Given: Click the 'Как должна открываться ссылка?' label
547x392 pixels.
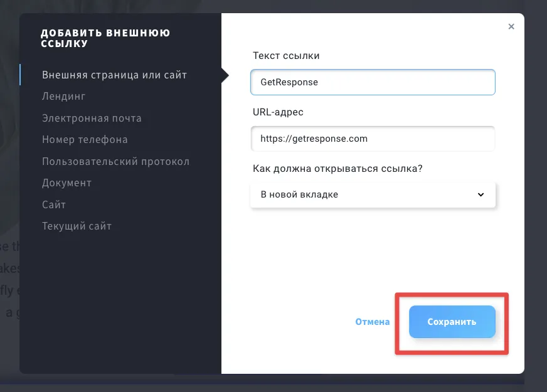Looking at the screenshot, I should (x=337, y=169).
